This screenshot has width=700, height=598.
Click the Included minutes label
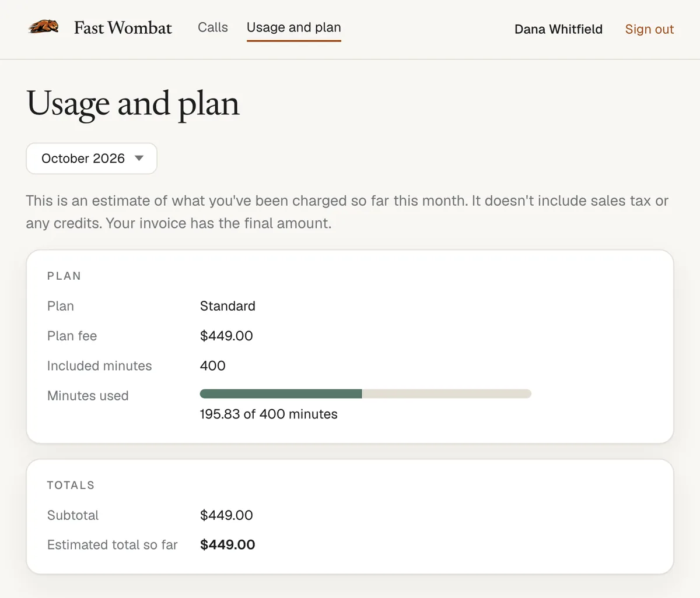tap(100, 365)
